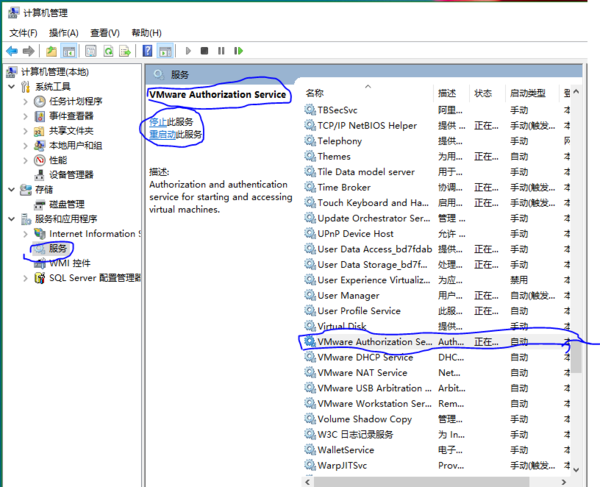The image size is (600, 487).
Task: Select the VMware NAT Service gear icon
Action: pos(310,372)
